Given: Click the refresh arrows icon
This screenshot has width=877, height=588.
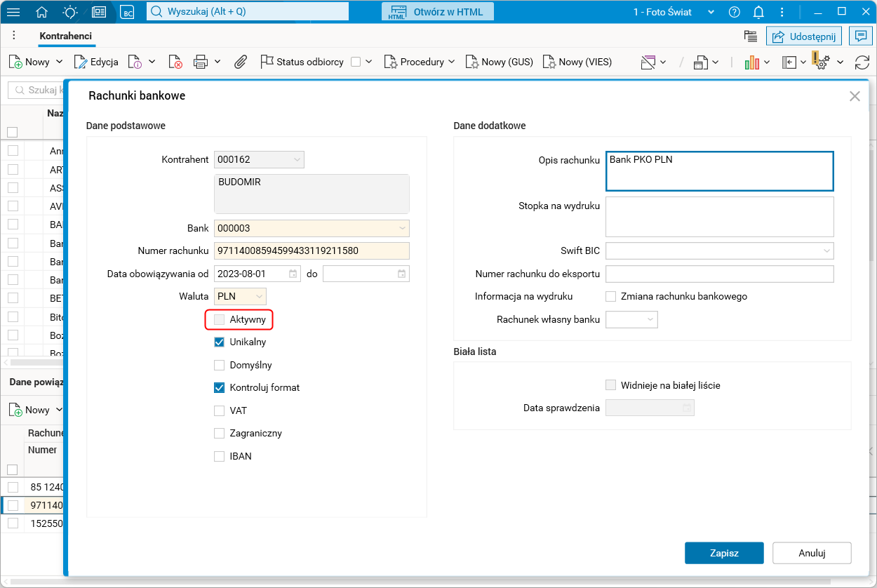Looking at the screenshot, I should click(862, 62).
